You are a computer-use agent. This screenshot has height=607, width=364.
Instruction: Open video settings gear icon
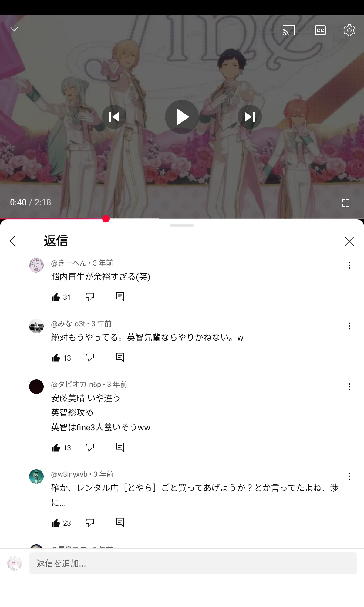pos(349,30)
